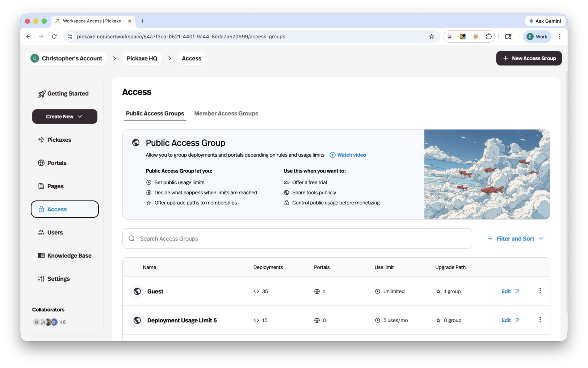Expand the Filter and Sort dropdown
The image size is (588, 368).
coord(515,238)
